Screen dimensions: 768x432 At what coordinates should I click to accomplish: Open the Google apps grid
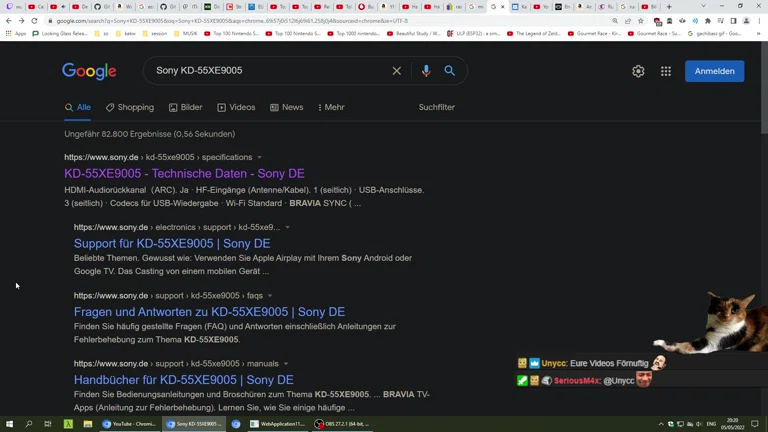tap(666, 71)
